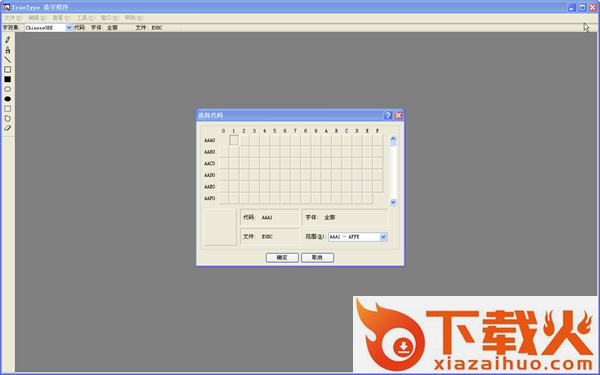Select the Filled Ellipse tool
Image resolution: width=600 pixels, height=375 pixels.
click(x=8, y=99)
